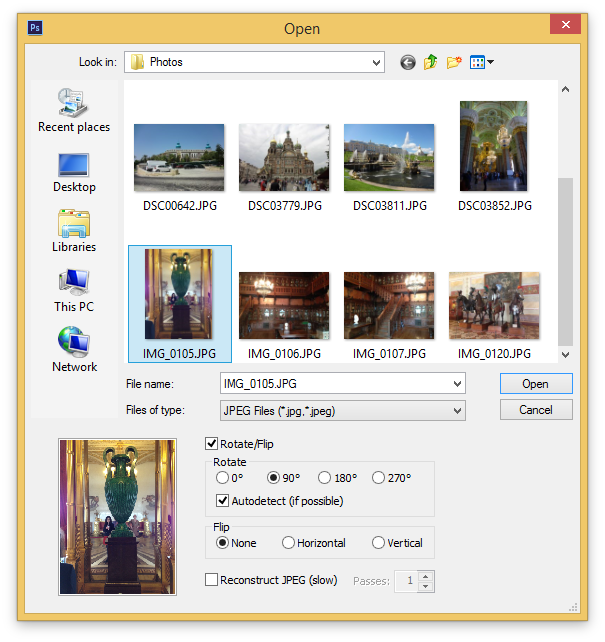605x642 pixels.
Task: Increase the Passes stepper value
Action: tap(426, 576)
